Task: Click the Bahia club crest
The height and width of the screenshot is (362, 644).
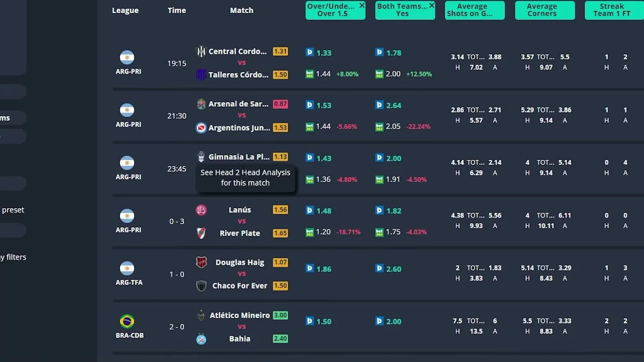Action: [201, 339]
